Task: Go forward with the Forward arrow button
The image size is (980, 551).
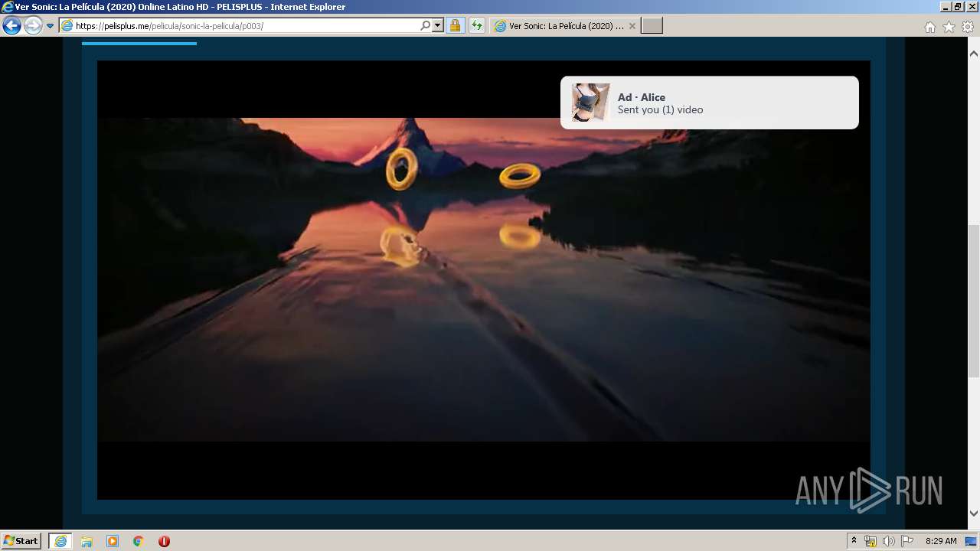Action: (x=33, y=26)
